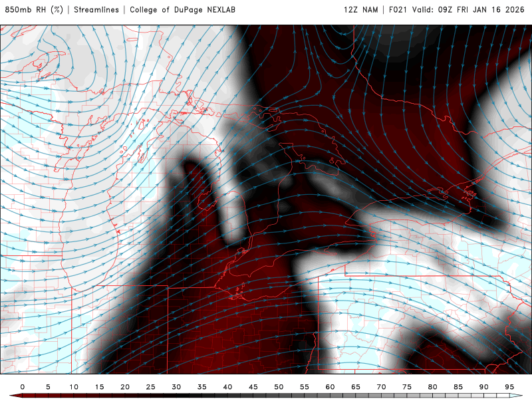Click the colorbar label "45"
Viewport: 532px width, 399px height.
253,387
